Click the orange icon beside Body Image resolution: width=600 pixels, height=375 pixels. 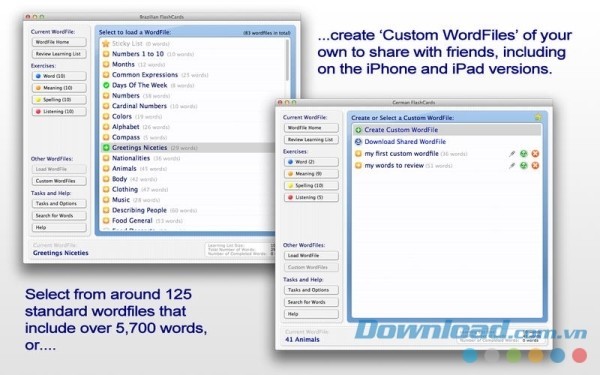click(x=106, y=179)
